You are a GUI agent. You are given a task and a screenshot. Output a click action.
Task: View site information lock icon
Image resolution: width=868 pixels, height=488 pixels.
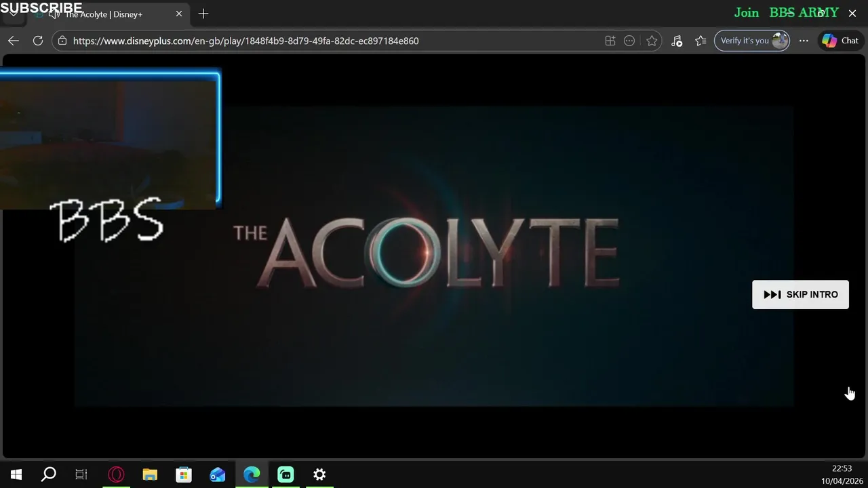tap(62, 41)
